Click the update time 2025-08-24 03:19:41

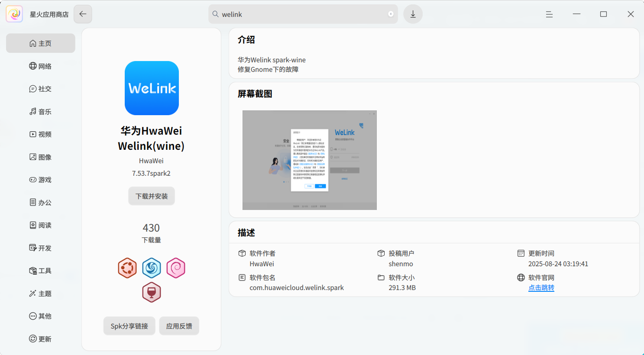click(x=558, y=264)
